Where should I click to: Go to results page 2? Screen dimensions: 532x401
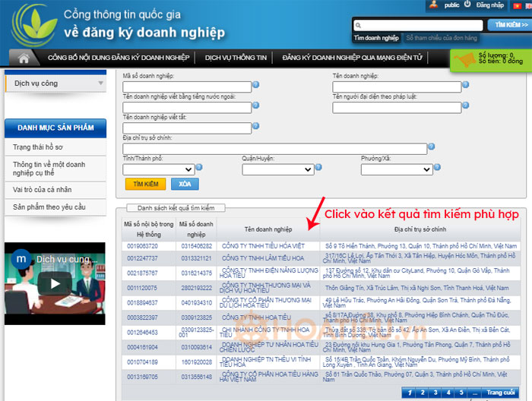point(424,393)
